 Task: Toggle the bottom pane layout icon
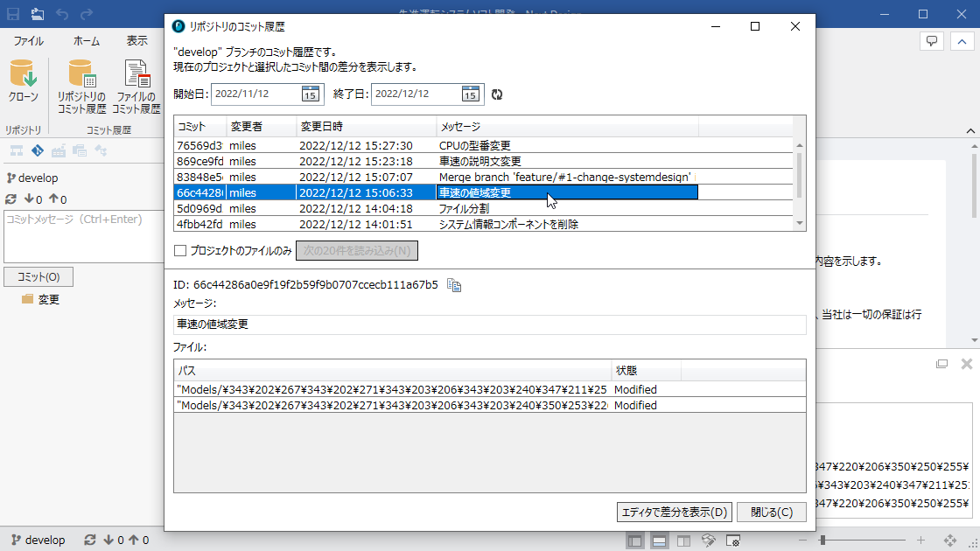coord(659,541)
